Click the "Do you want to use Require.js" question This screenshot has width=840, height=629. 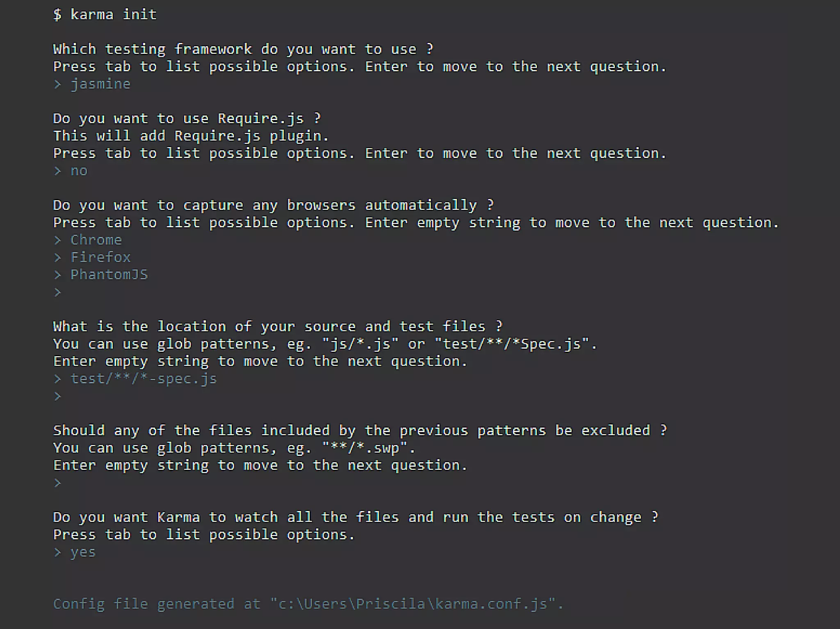pos(187,119)
